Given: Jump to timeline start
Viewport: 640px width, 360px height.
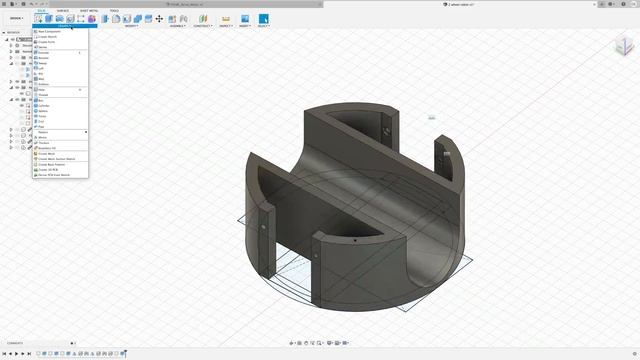Looking at the screenshot, I should [4, 354].
